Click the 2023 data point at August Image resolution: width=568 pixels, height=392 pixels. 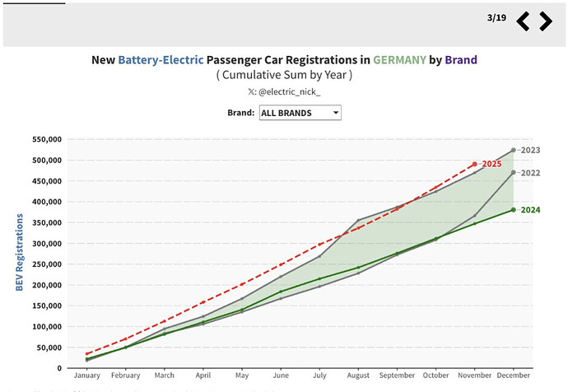coord(358,220)
